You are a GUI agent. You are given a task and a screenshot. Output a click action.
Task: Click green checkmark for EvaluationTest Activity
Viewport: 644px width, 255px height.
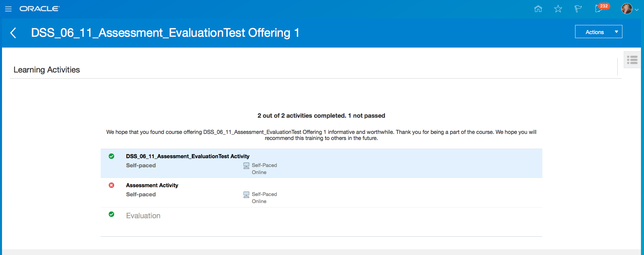click(111, 156)
